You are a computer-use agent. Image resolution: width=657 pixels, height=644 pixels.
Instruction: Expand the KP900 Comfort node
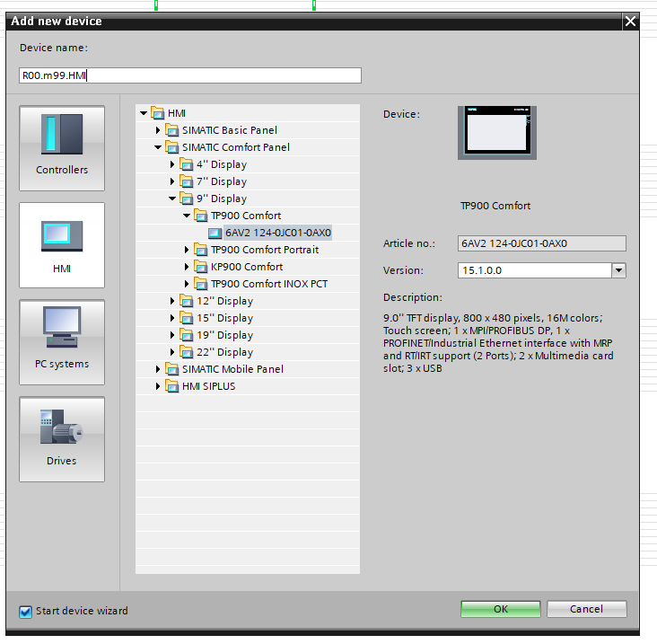187,267
